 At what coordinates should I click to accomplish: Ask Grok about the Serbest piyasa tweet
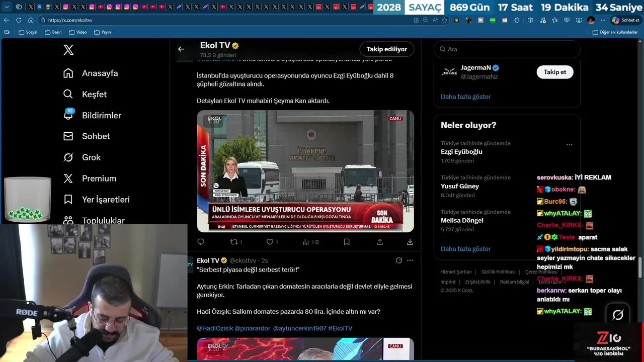399,260
